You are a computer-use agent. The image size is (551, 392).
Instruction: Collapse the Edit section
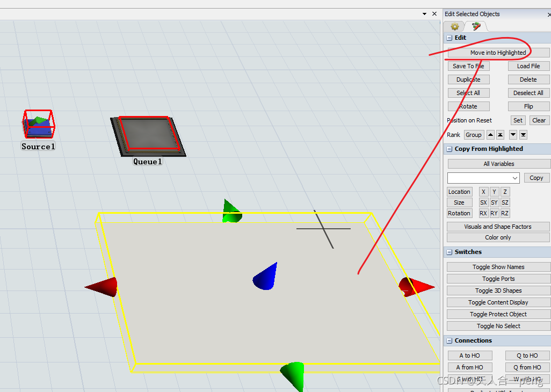(449, 38)
